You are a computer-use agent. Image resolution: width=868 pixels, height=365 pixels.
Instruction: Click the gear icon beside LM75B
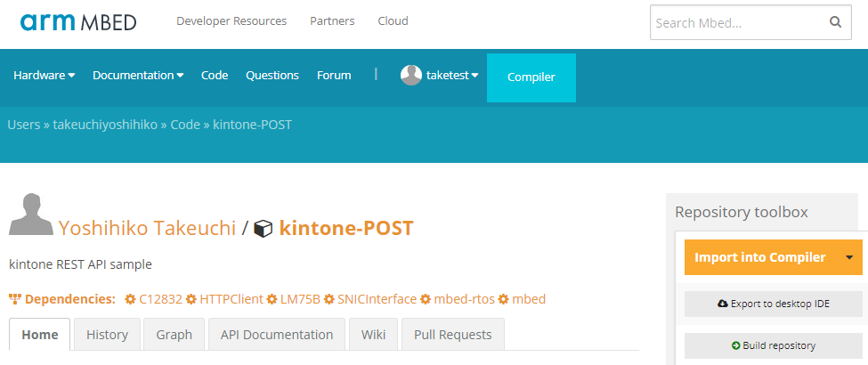pos(272,300)
